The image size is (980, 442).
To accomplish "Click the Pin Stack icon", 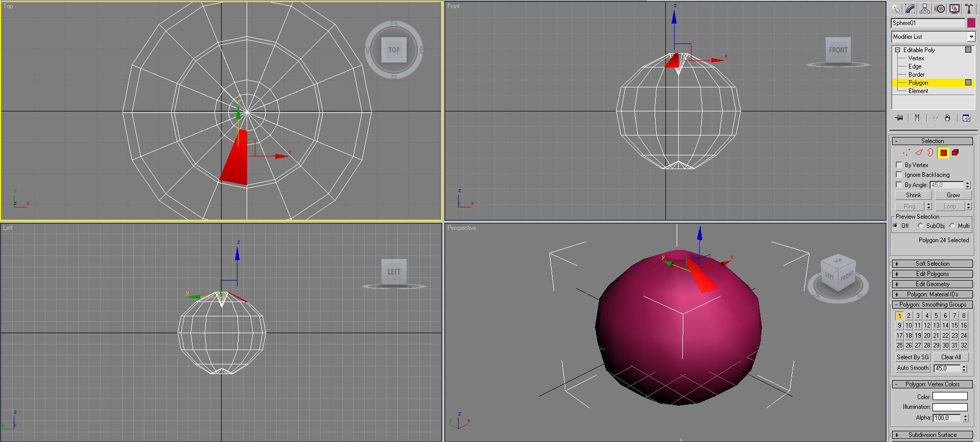I will pos(899,118).
